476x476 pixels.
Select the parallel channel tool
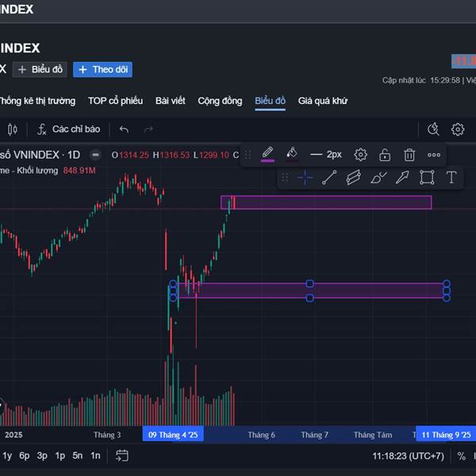(x=353, y=178)
